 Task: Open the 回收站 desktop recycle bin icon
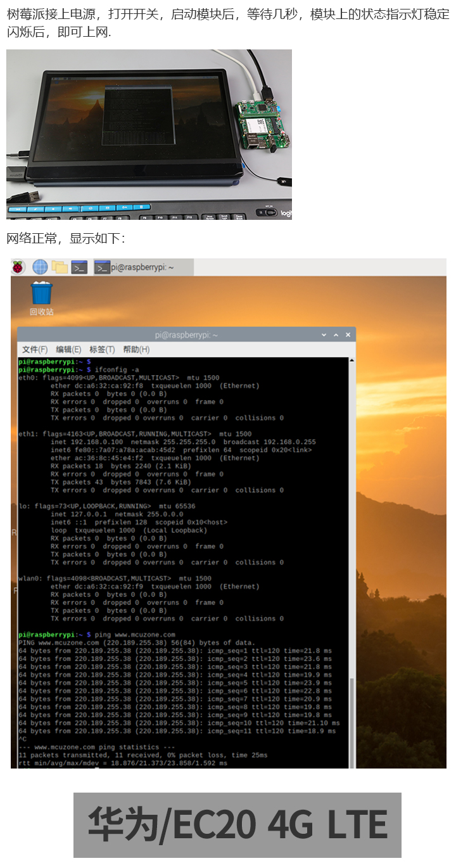[x=42, y=298]
